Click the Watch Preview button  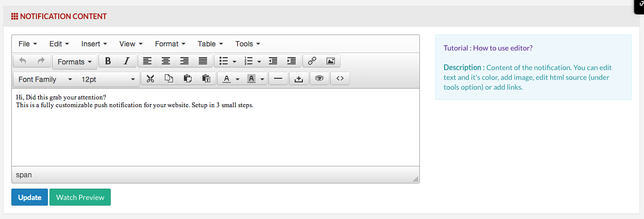80,197
